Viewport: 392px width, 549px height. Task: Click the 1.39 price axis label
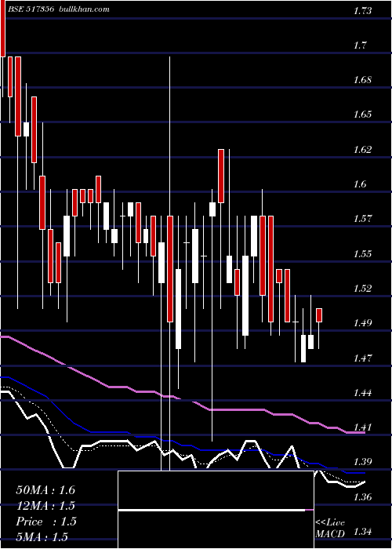click(x=362, y=462)
